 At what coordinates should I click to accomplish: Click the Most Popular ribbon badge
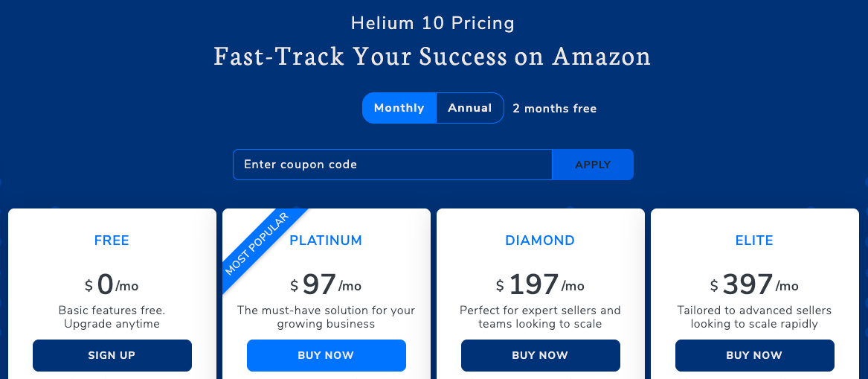tap(258, 244)
